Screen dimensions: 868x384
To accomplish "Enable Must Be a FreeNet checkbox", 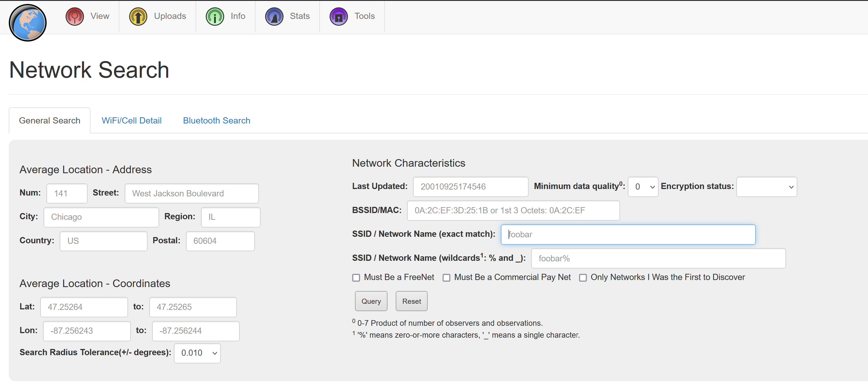I will tap(356, 277).
